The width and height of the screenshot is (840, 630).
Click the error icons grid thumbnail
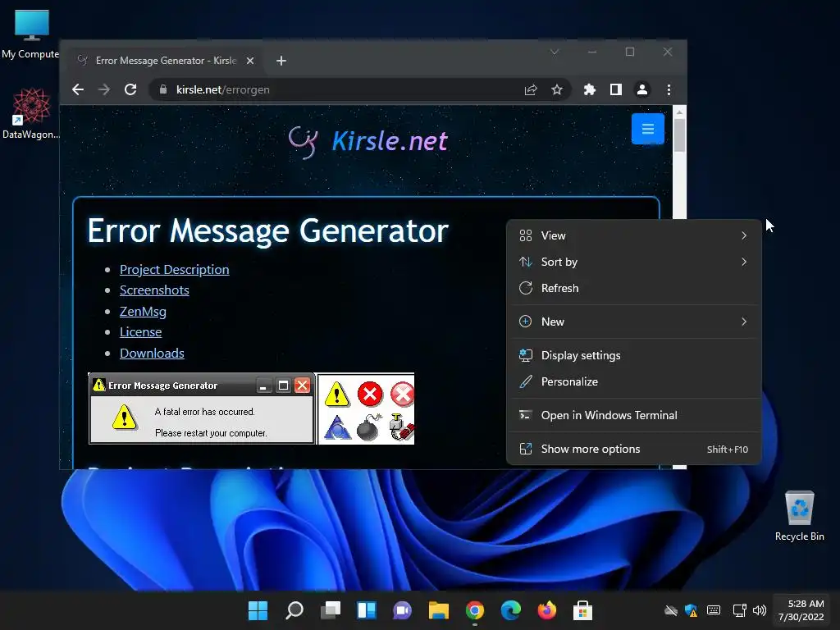click(x=367, y=409)
